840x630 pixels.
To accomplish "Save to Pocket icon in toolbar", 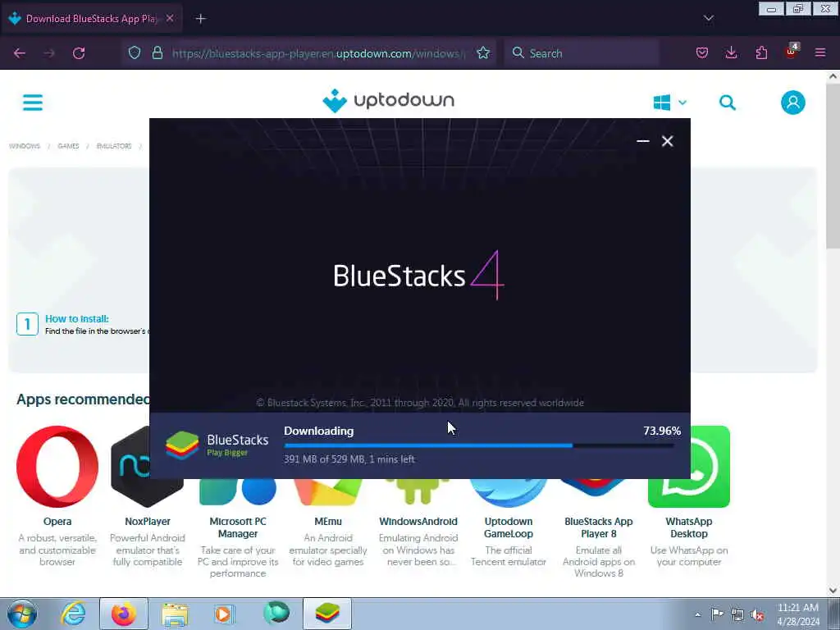I will coord(702,53).
